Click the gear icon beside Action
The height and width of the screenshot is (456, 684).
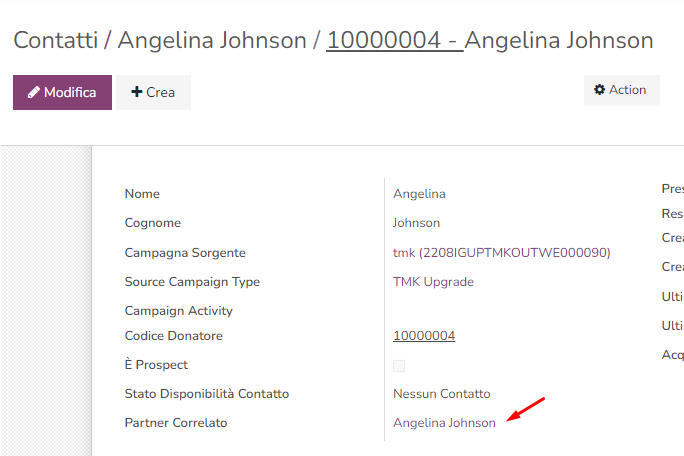[600, 90]
